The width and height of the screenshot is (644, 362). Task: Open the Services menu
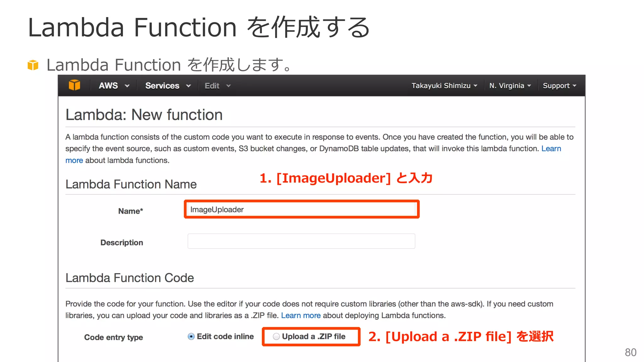point(168,85)
